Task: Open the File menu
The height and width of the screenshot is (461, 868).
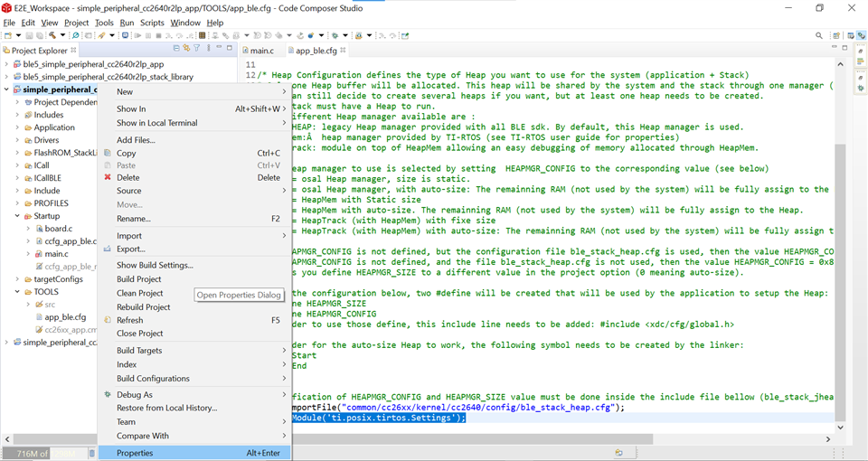Action: pos(9,23)
